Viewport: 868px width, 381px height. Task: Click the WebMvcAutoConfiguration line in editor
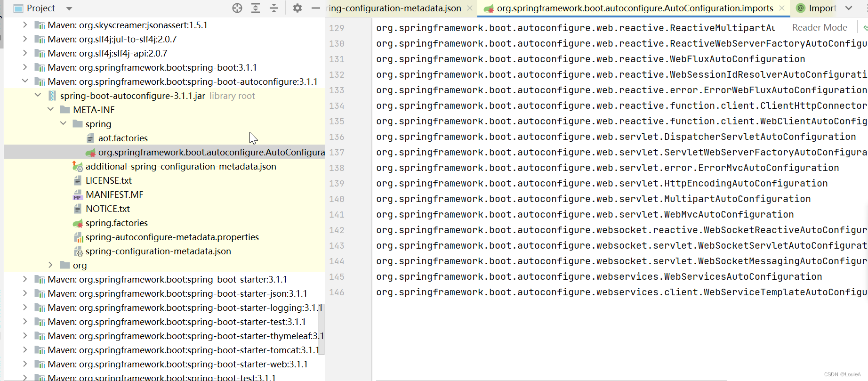[x=585, y=214]
